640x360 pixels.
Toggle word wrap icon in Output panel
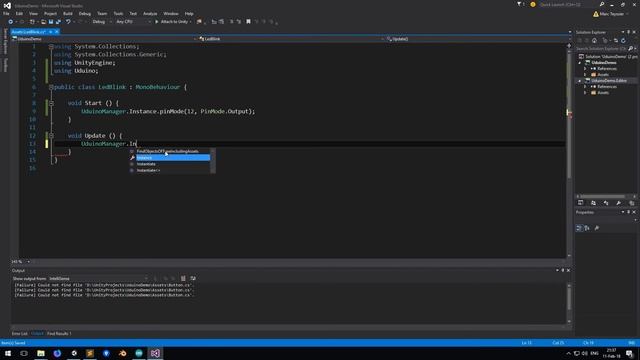click(193, 278)
